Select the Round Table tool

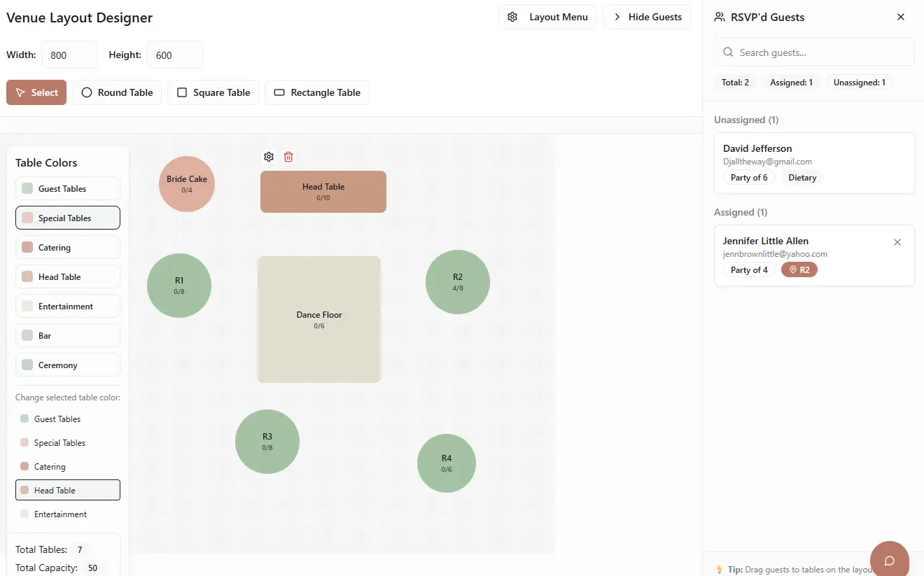(x=117, y=92)
